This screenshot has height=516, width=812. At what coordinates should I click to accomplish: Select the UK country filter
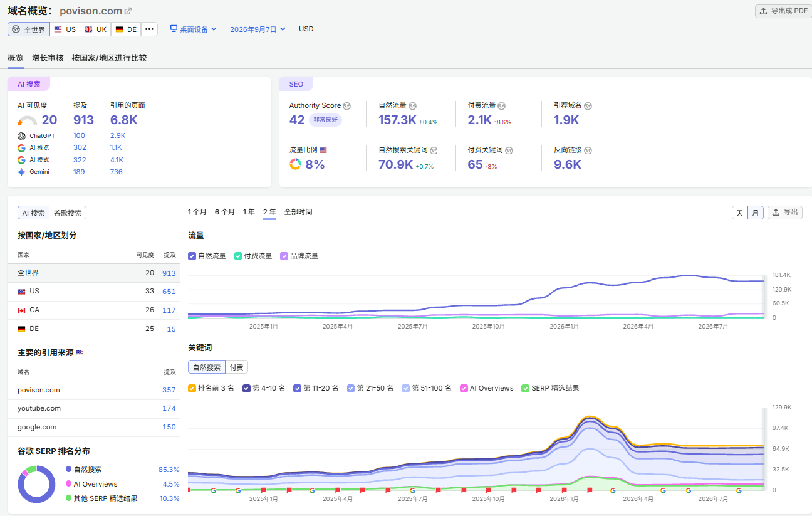(x=96, y=29)
